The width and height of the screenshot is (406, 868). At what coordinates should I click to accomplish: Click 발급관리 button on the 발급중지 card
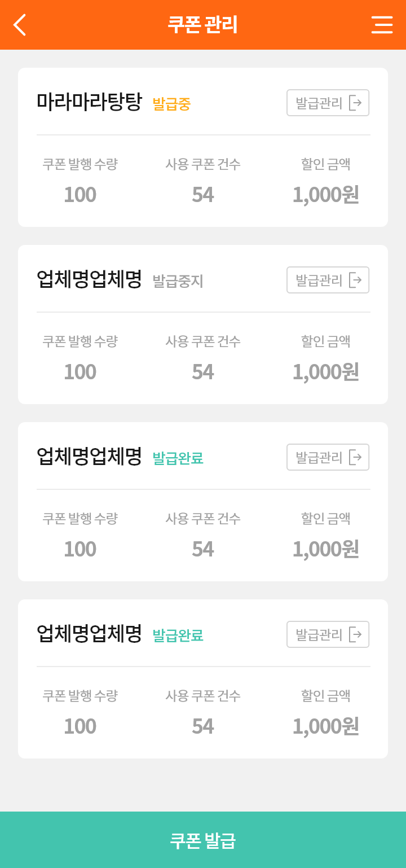click(x=319, y=280)
